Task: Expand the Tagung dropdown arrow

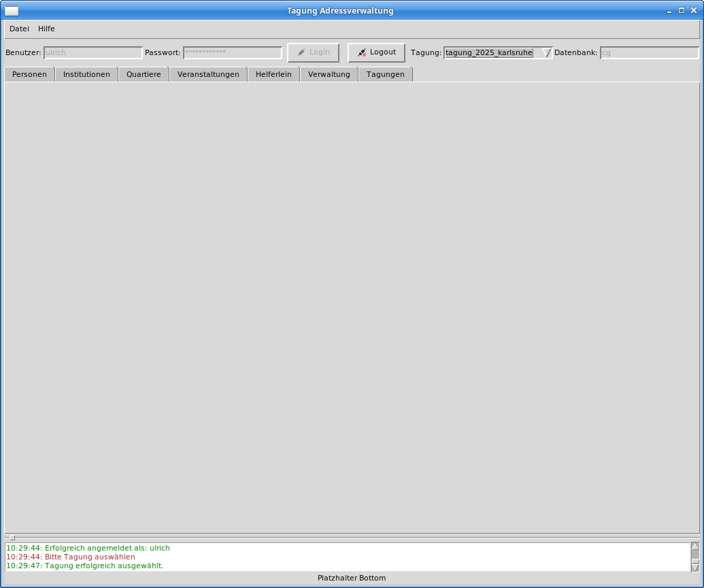Action: [546, 52]
